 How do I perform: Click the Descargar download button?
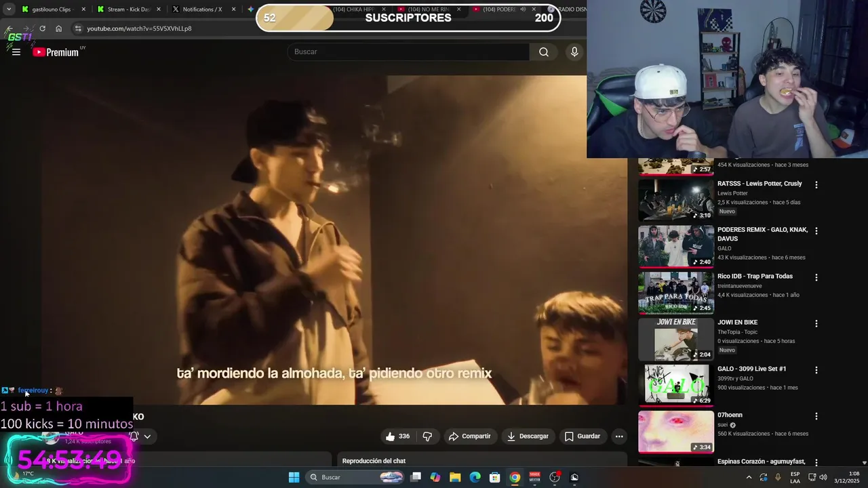(528, 436)
